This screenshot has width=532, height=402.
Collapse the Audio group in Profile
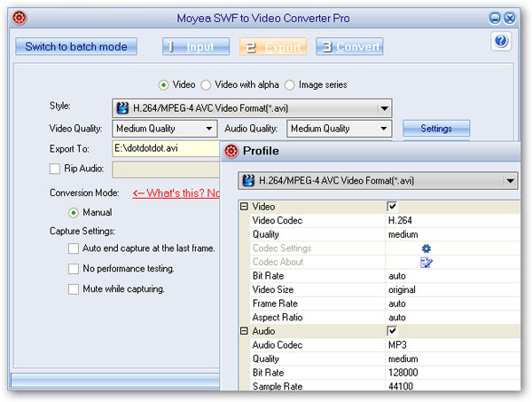pyautogui.click(x=244, y=331)
